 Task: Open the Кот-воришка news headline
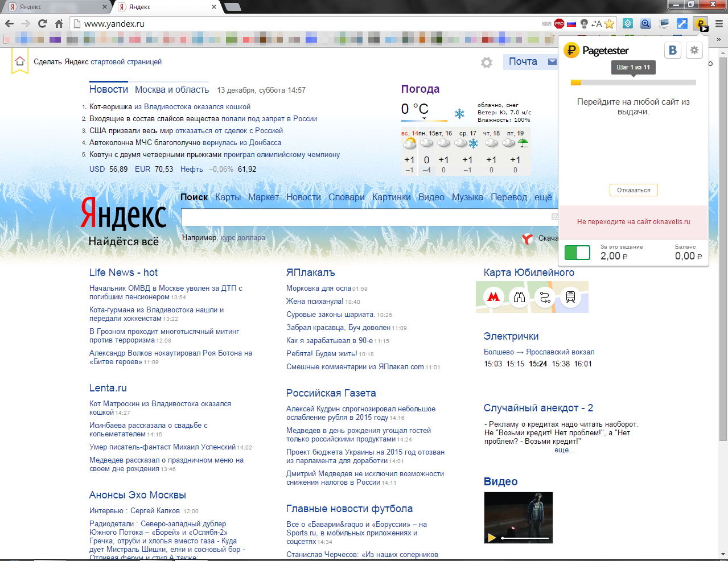point(170,106)
